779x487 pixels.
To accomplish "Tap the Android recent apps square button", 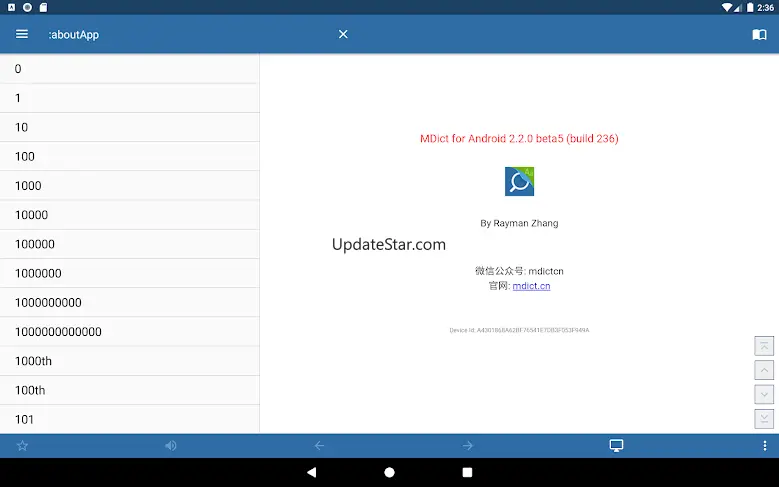I will [467, 472].
